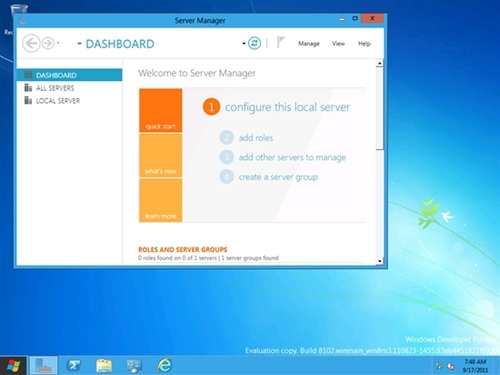Click the add roles link
The width and height of the screenshot is (500, 375).
click(256, 138)
